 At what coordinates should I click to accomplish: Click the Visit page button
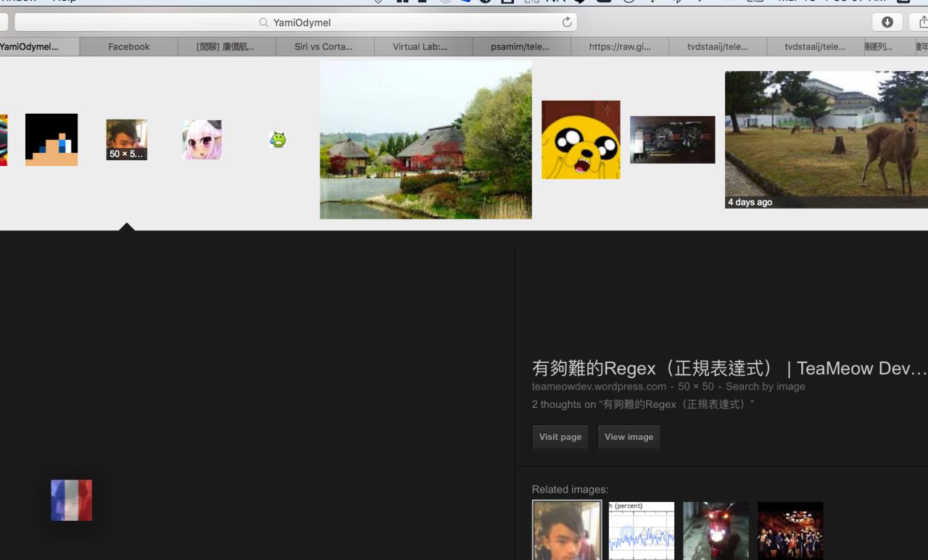click(560, 437)
